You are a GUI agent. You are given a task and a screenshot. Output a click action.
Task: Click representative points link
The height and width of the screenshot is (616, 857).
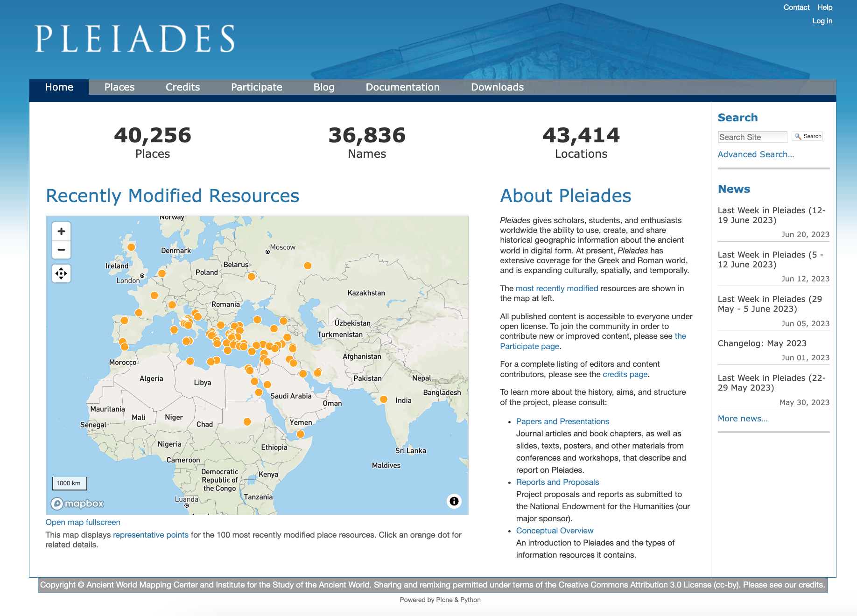[151, 535]
